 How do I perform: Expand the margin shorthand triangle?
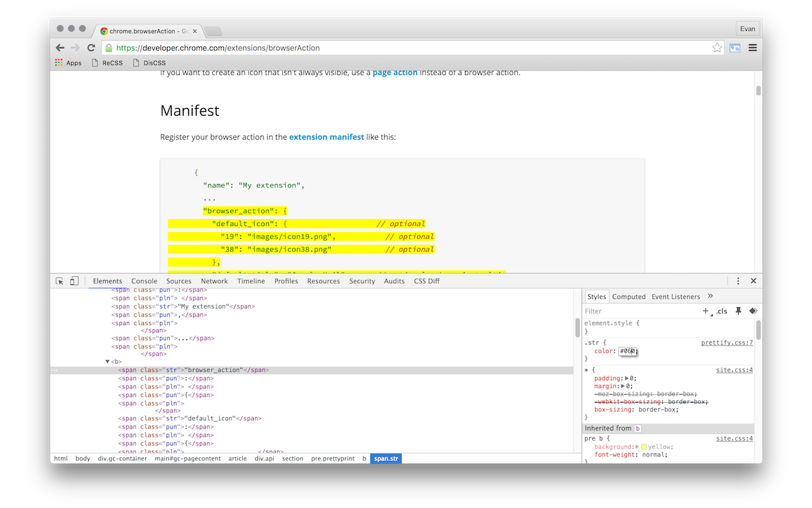coord(623,386)
